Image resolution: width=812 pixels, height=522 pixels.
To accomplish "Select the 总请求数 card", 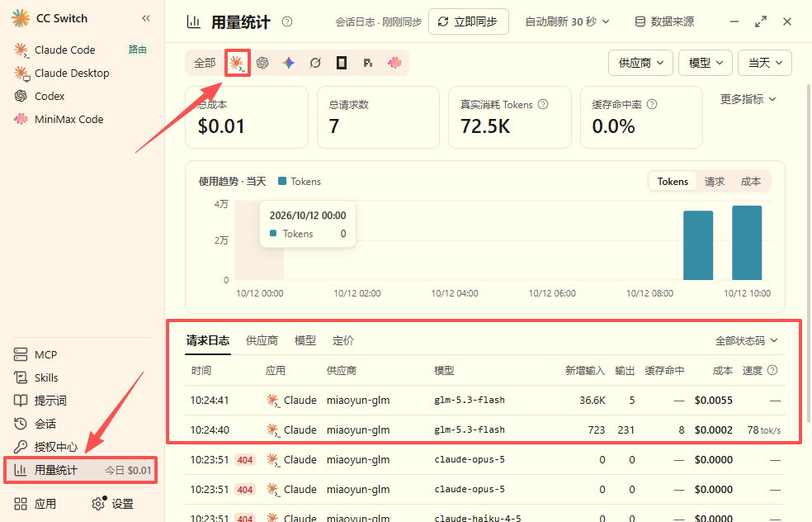I will tap(378, 117).
